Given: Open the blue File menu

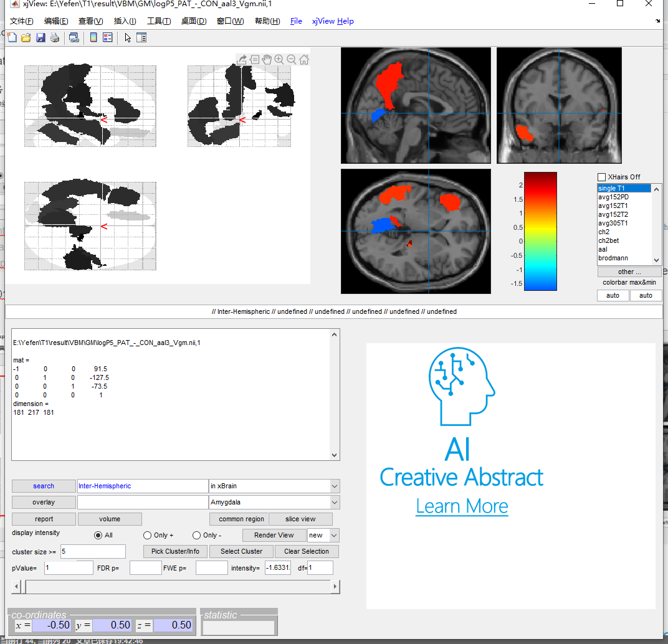Looking at the screenshot, I should click(296, 21).
